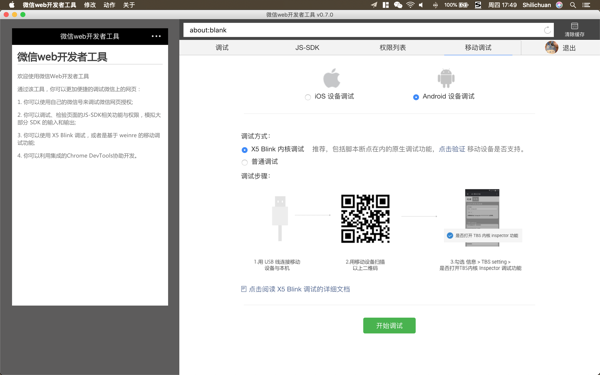The width and height of the screenshot is (600, 375).
Task: Open the 微信web开发者工具 app menu
Action: [49, 5]
